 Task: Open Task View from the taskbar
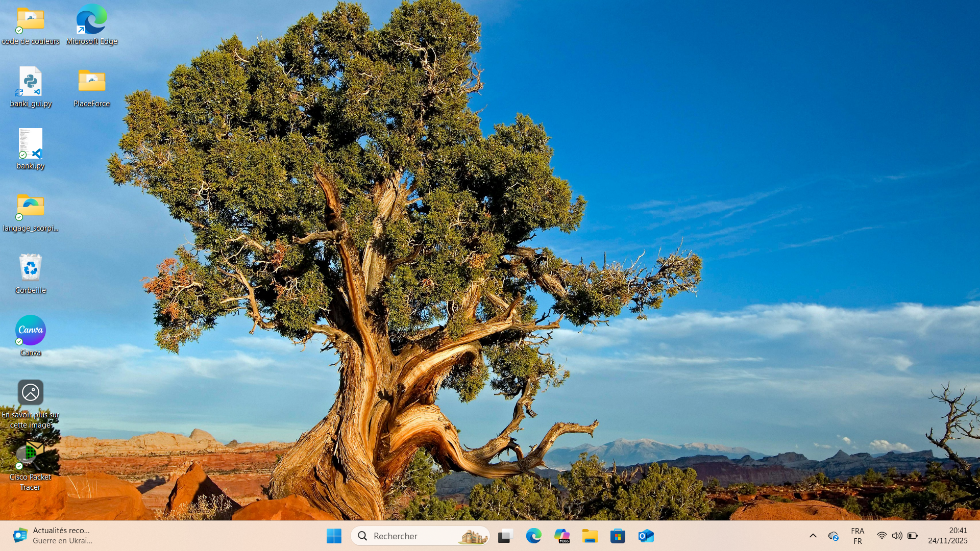tap(505, 536)
